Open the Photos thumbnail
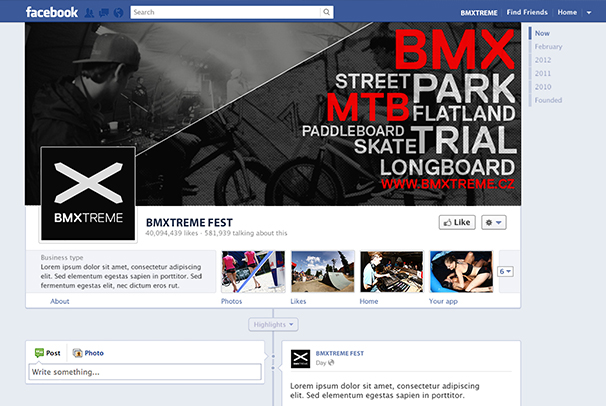Viewport: 606px width, 406px height. click(x=246, y=271)
